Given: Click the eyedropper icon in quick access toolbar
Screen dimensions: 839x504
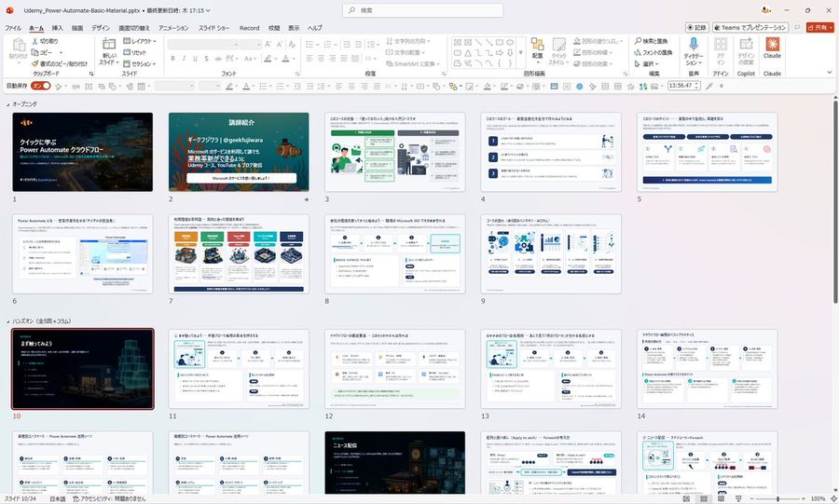Looking at the screenshot, I should [x=709, y=86].
